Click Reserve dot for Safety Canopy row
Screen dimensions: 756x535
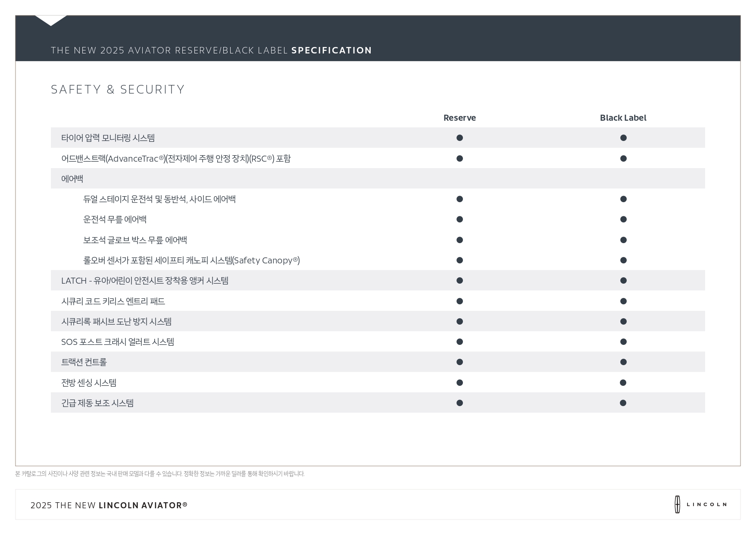tap(459, 260)
